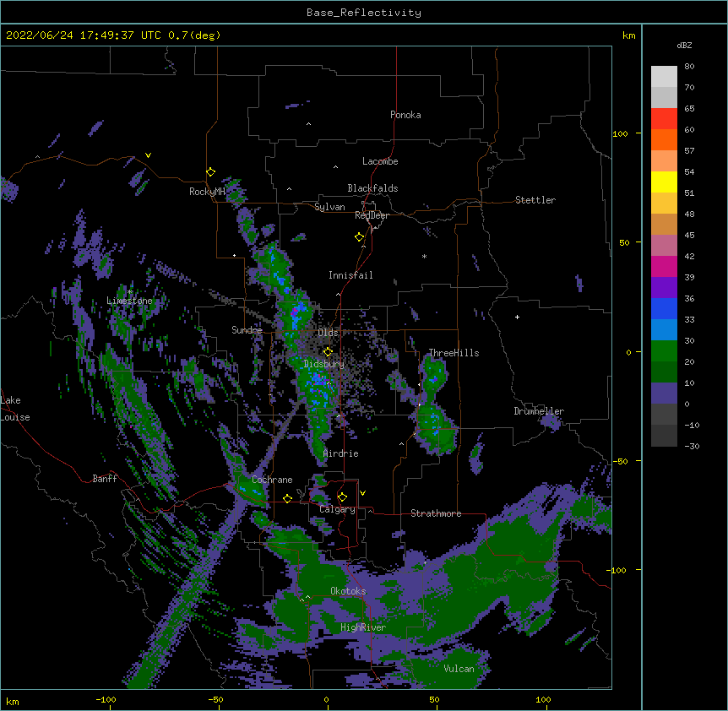This screenshot has width=728, height=711.
Task: Select the Lacombe city label
Action: [380, 161]
